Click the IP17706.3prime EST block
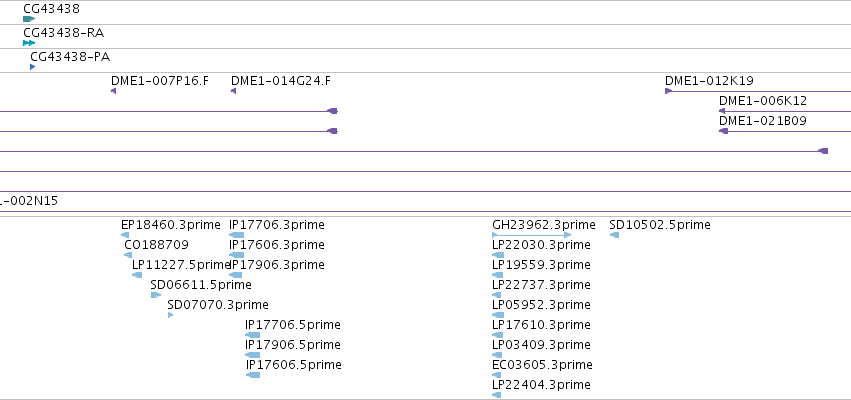 coord(236,235)
